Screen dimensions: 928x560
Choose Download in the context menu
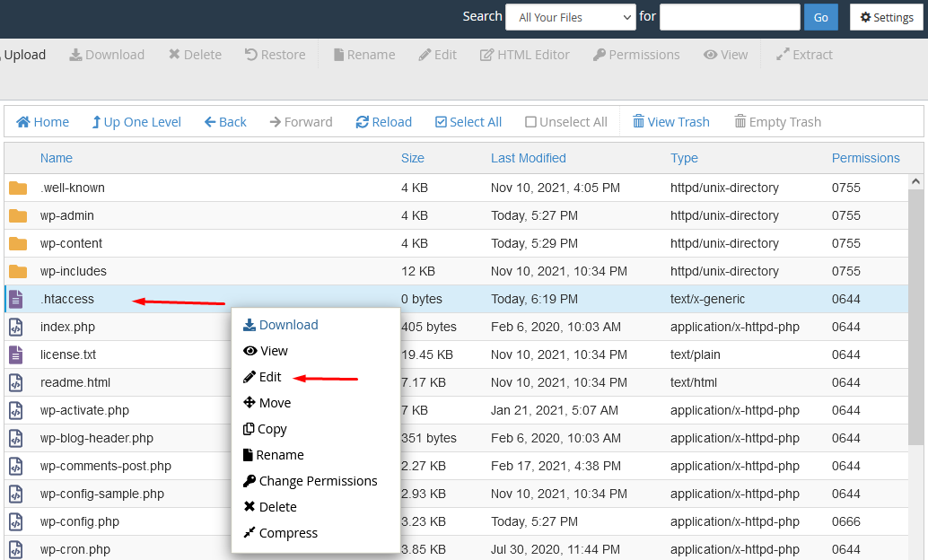[x=281, y=325]
